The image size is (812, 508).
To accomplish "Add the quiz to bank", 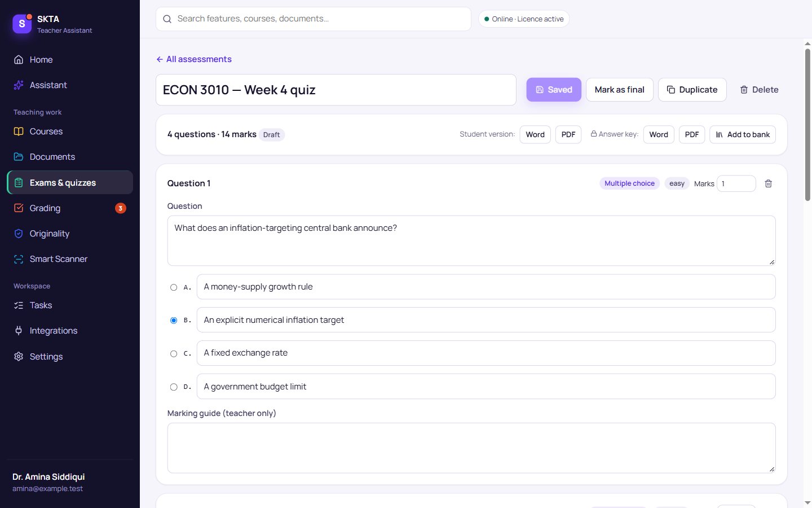I will [743, 134].
